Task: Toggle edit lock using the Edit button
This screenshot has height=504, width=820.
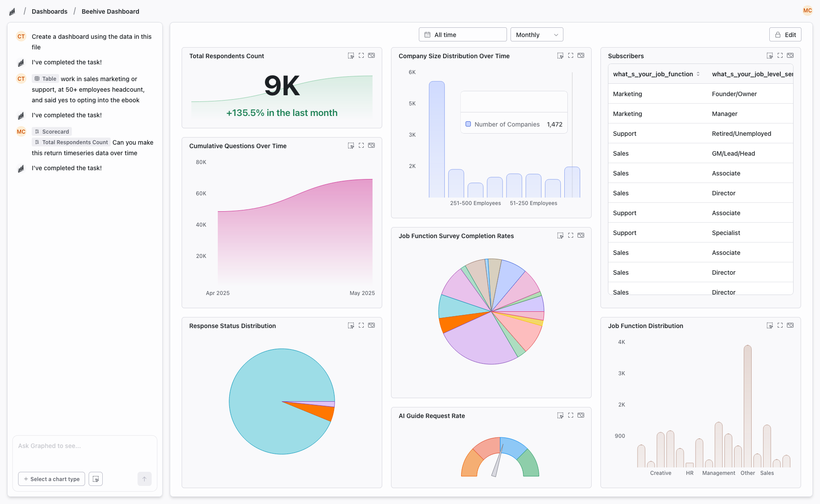Action: pos(785,34)
